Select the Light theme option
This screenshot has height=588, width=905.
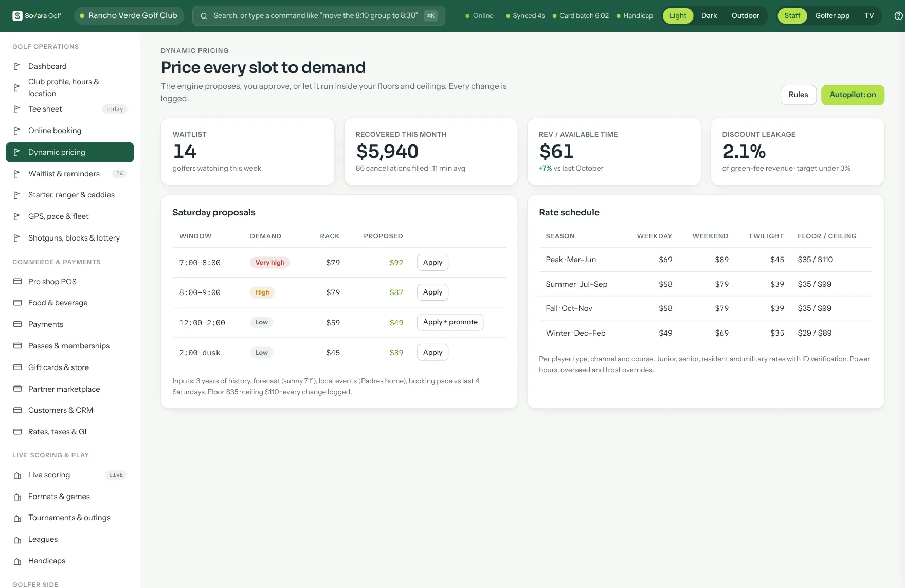click(678, 16)
